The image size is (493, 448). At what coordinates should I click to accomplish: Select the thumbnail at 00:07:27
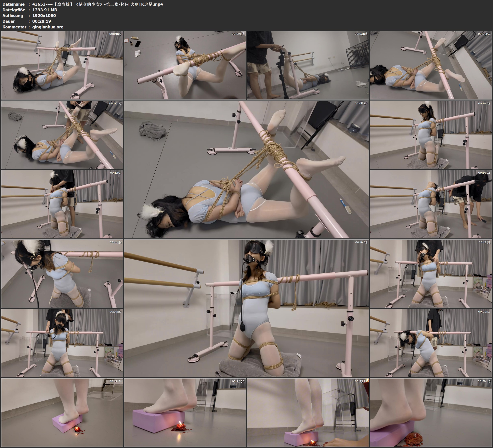tap(62, 135)
